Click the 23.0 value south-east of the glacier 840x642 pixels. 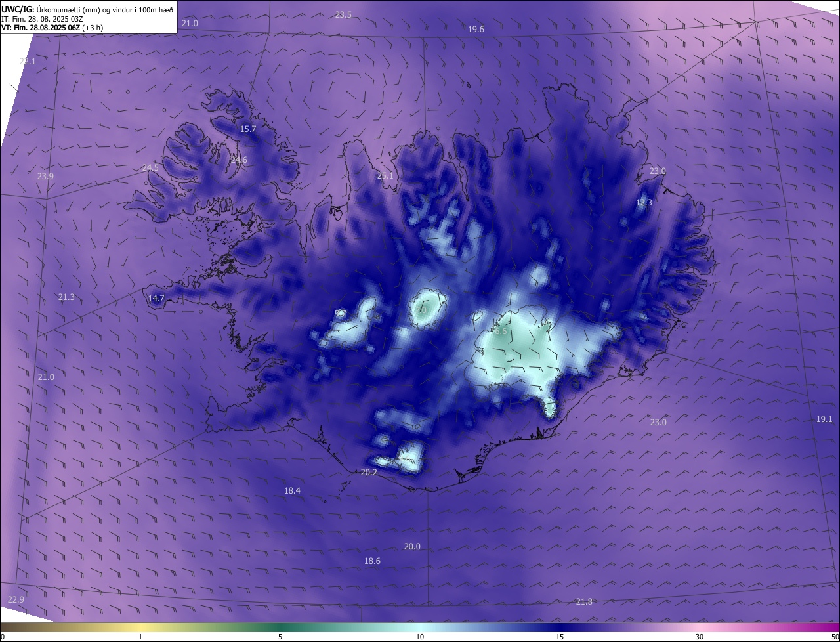(658, 422)
